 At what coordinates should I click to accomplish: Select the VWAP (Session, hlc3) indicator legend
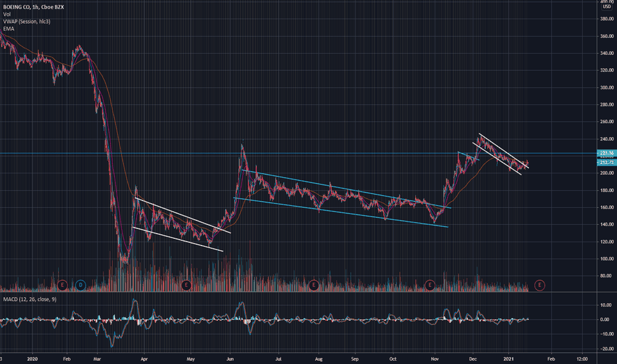tap(26, 21)
